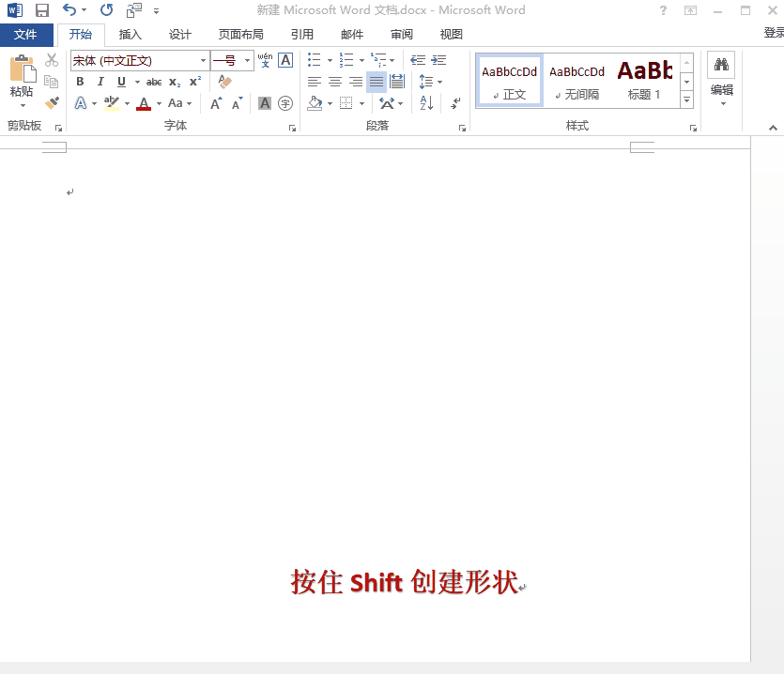
Task: Collapse the ribbon with arrow
Action: 773,128
